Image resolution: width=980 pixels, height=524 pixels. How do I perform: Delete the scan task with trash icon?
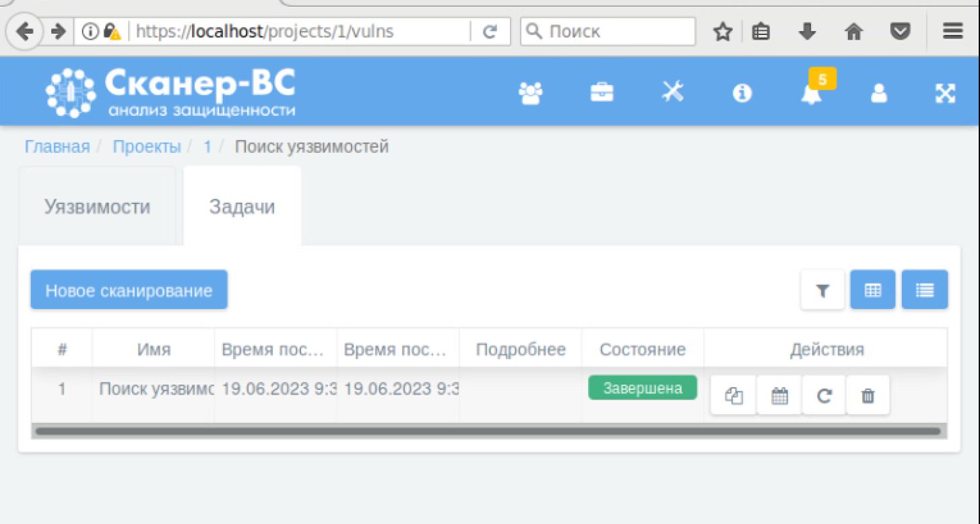click(868, 396)
